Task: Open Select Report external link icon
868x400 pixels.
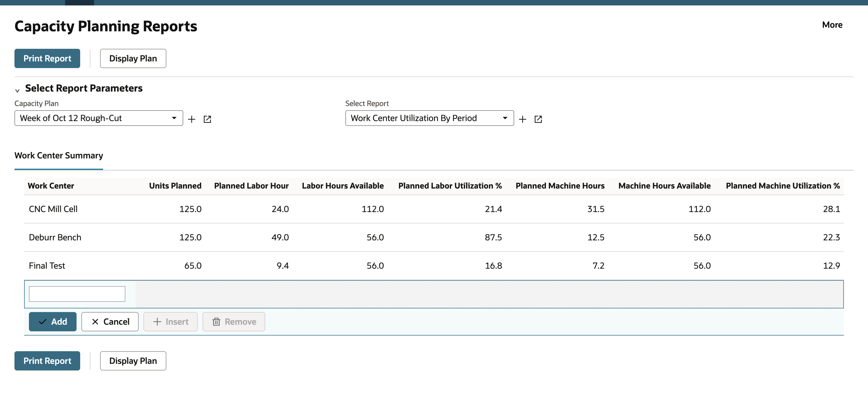Action: coord(538,119)
